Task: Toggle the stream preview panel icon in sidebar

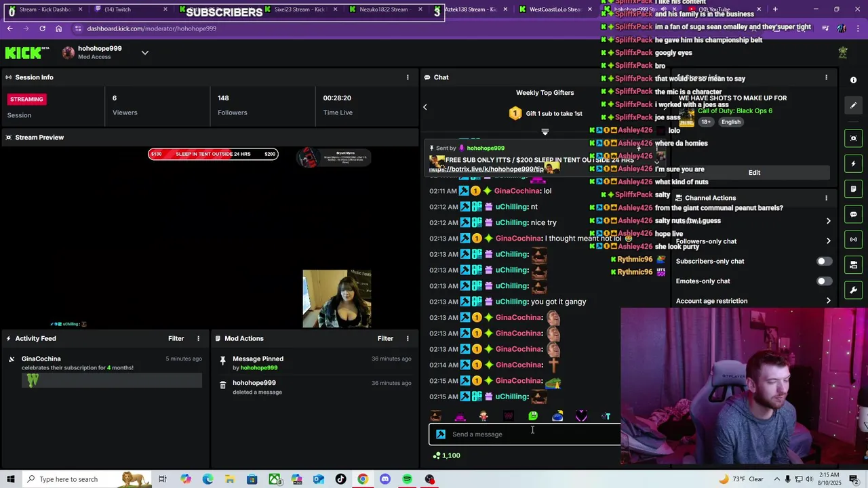Action: pyautogui.click(x=853, y=138)
